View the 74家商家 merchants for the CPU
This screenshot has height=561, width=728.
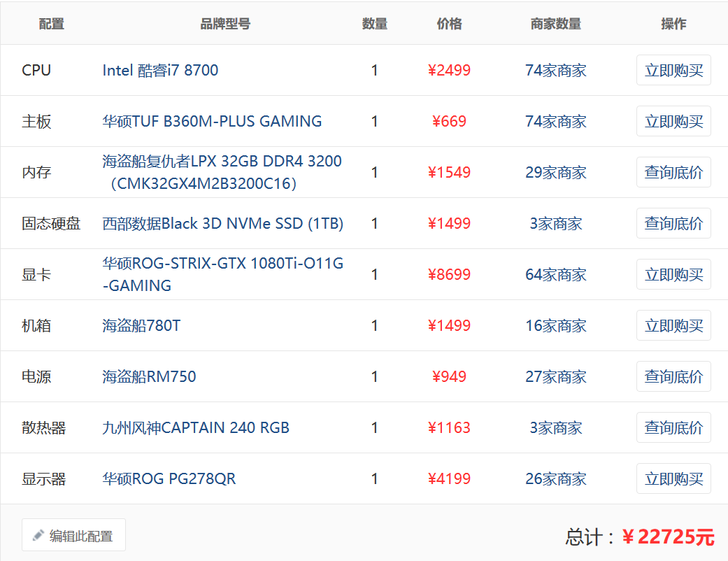[x=555, y=70]
